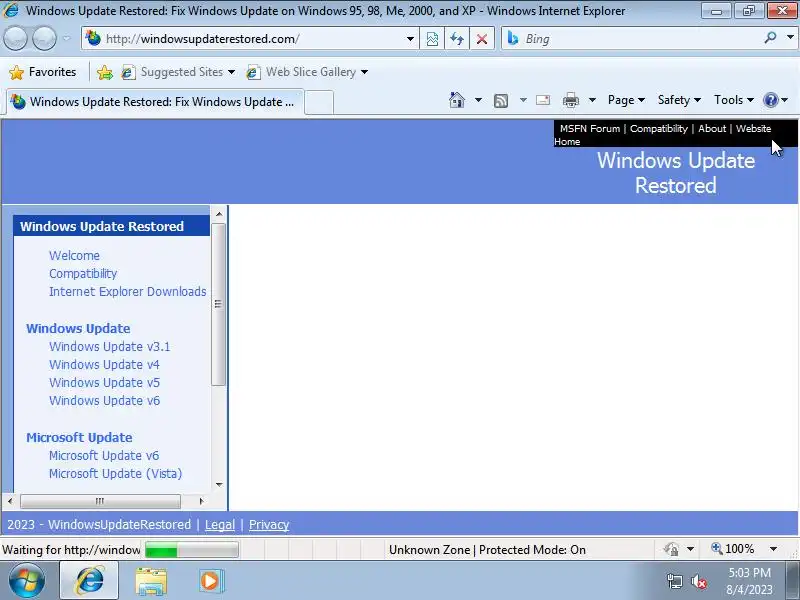Screen dimensions: 800x600
Task: Open Windows Update v6 link
Action: tap(104, 401)
